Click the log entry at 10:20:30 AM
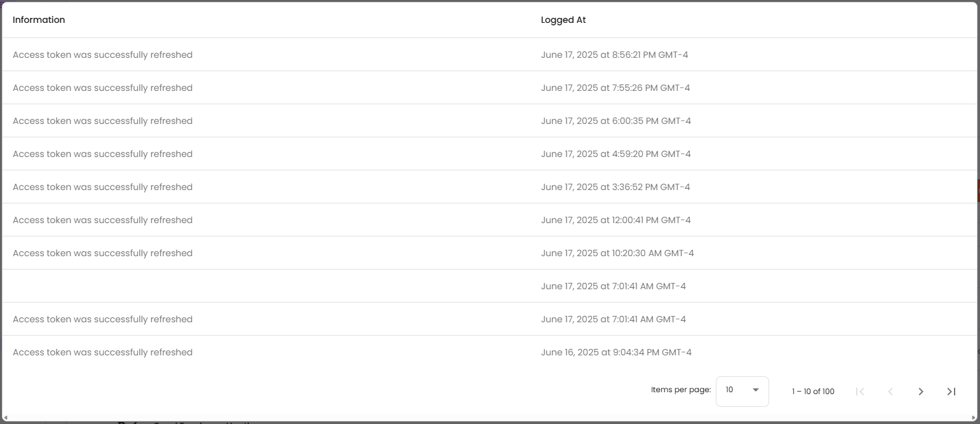This screenshot has height=424, width=980. pos(617,253)
